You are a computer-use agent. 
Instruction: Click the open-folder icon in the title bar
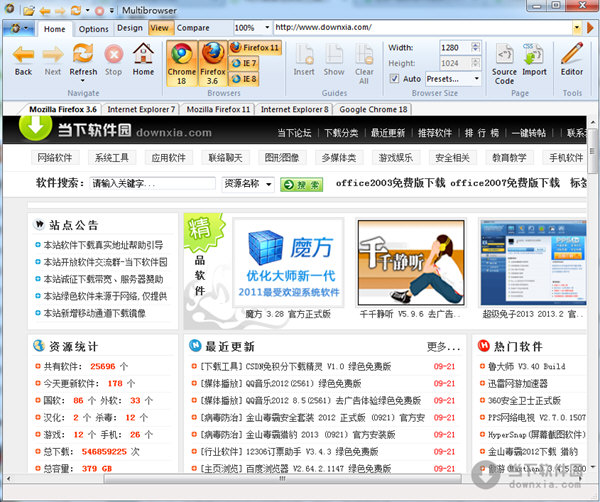coord(29,10)
